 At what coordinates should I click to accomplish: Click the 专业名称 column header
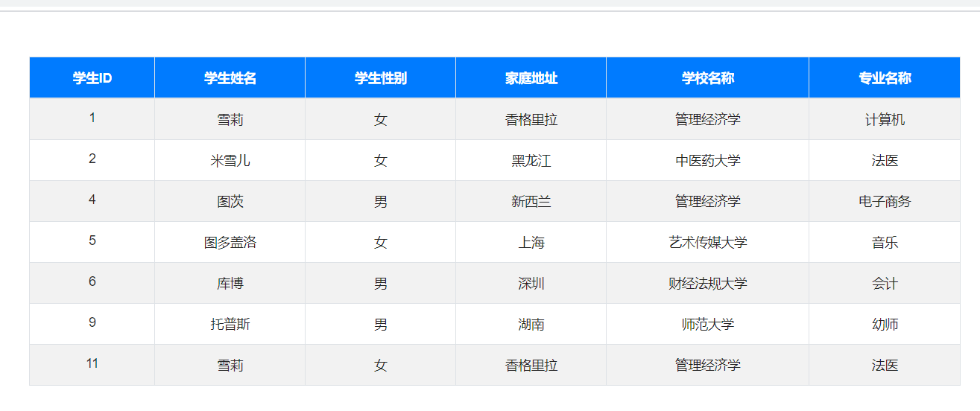pos(885,77)
